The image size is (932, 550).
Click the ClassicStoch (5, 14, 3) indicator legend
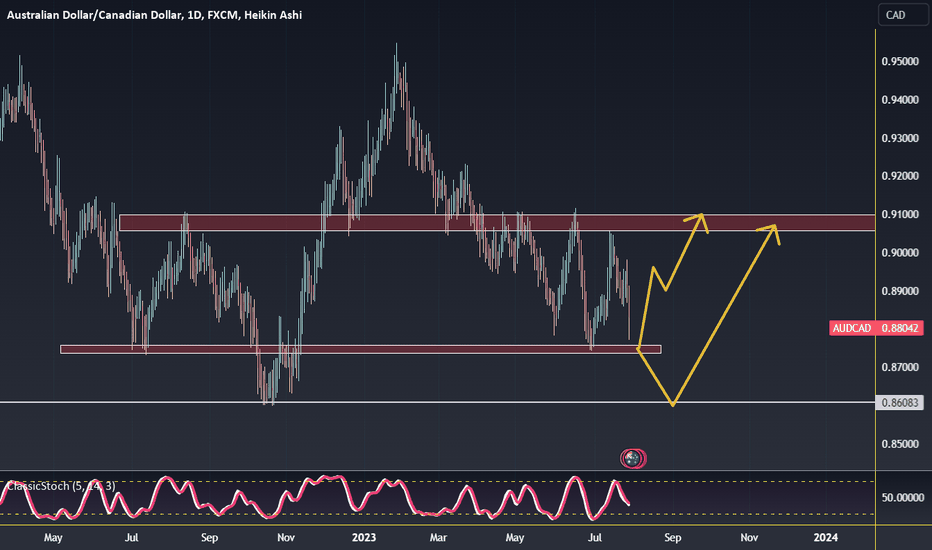61,486
